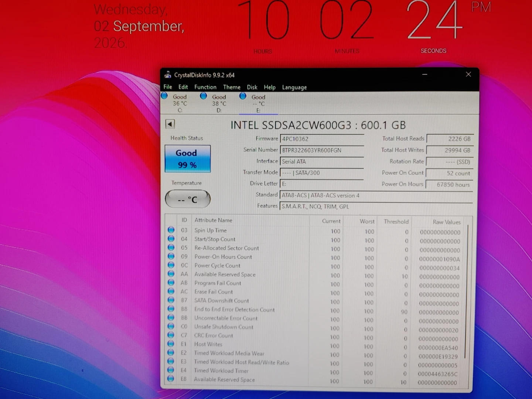The image size is (532, 399).
Task: Click Total Host Reads value 2226 GB
Action: (x=450, y=139)
